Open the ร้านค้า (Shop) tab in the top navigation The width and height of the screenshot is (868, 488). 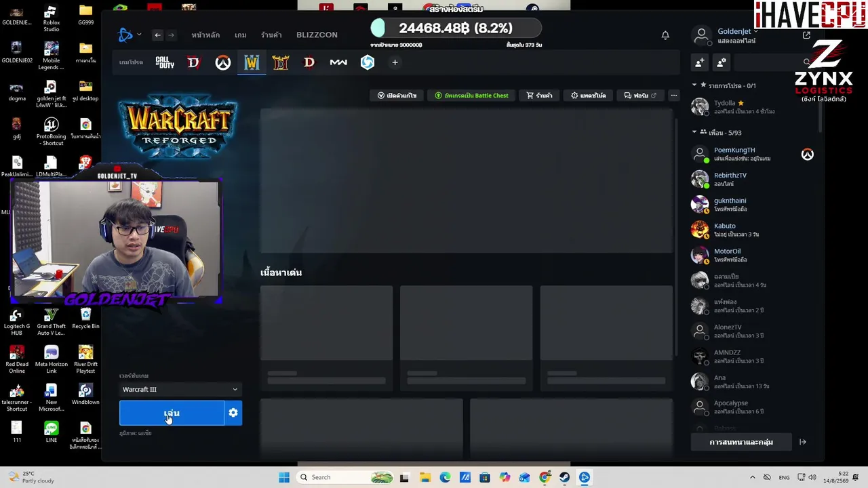pos(271,35)
